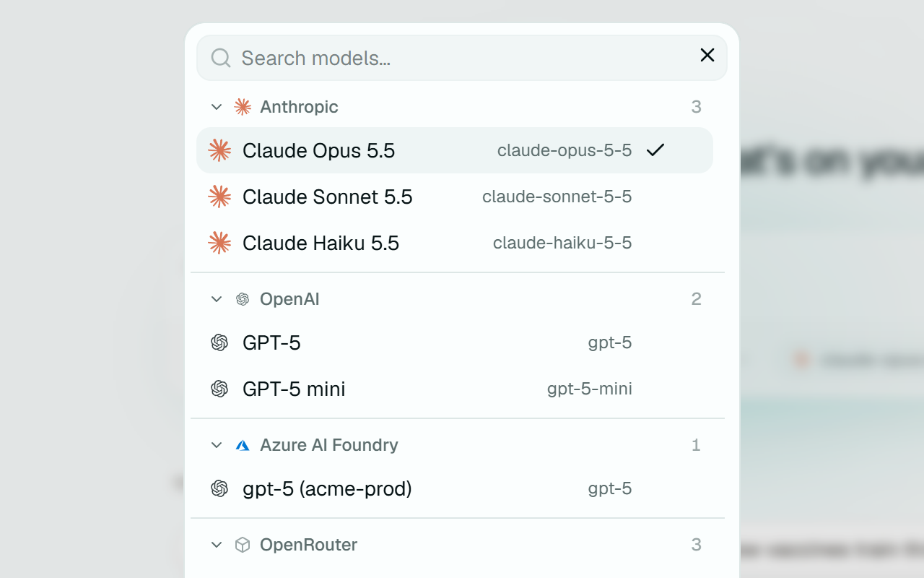Pick Claude Haiku 5.5 model
The width and height of the screenshot is (924, 578).
click(x=455, y=243)
